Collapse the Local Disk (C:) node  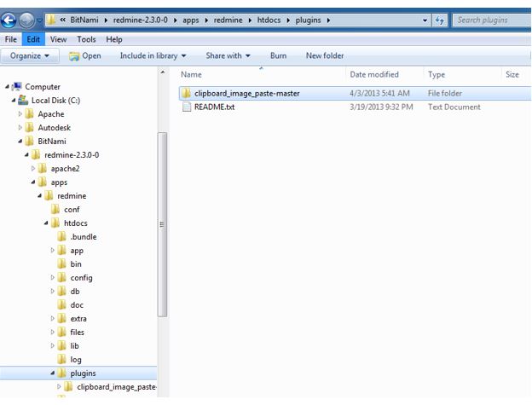14,101
